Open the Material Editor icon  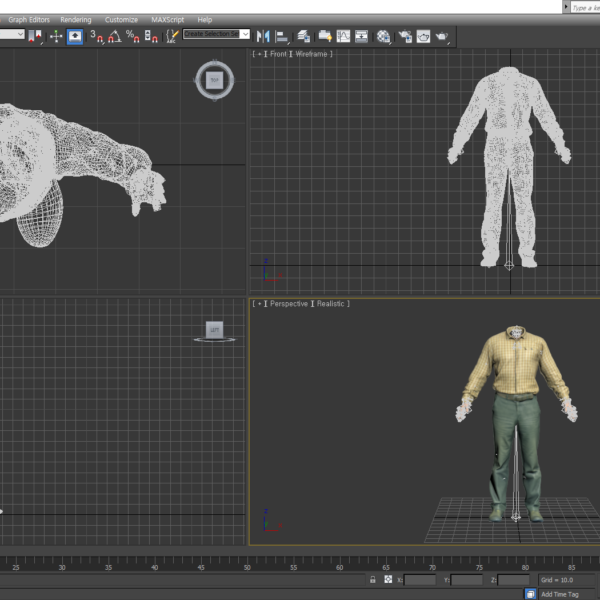(385, 36)
